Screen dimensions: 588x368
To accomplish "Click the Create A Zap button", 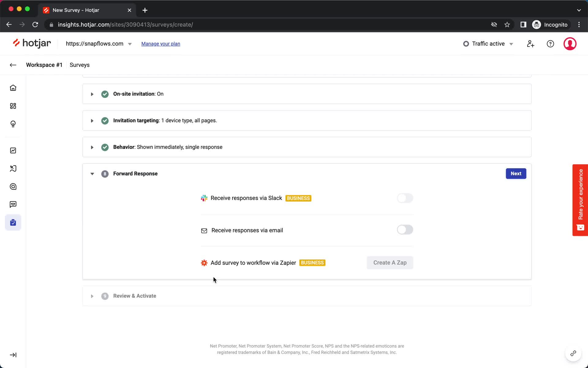I will pos(390,263).
